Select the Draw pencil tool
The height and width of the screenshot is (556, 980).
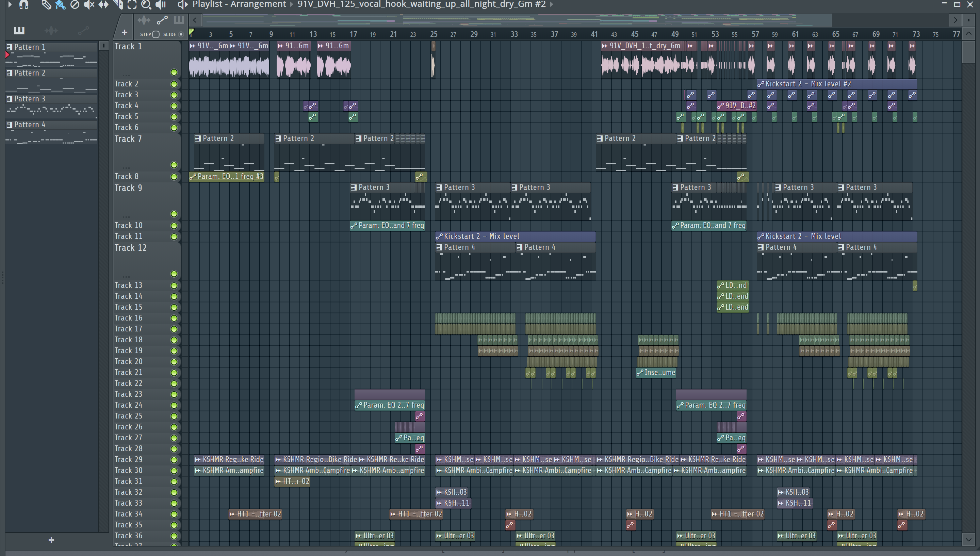pos(46,4)
